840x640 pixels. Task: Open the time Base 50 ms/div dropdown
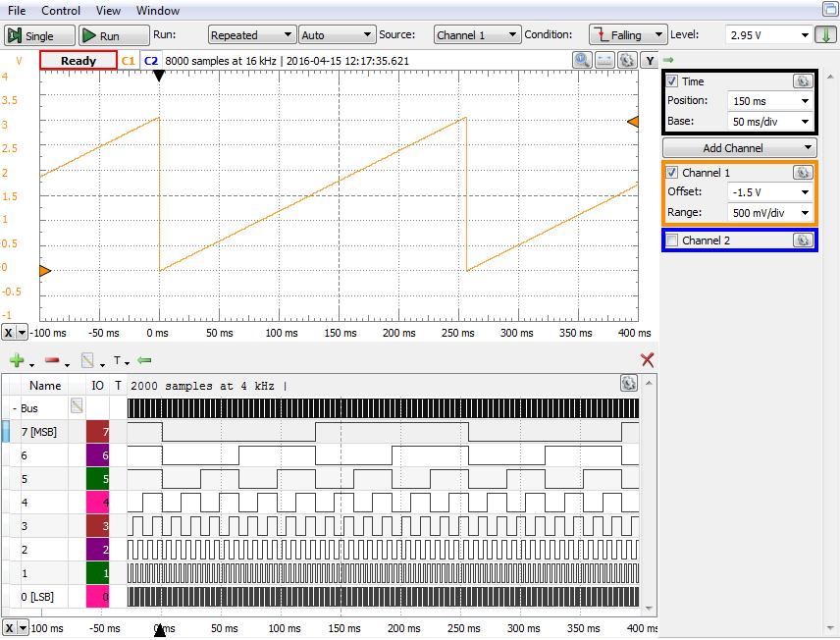[770, 122]
